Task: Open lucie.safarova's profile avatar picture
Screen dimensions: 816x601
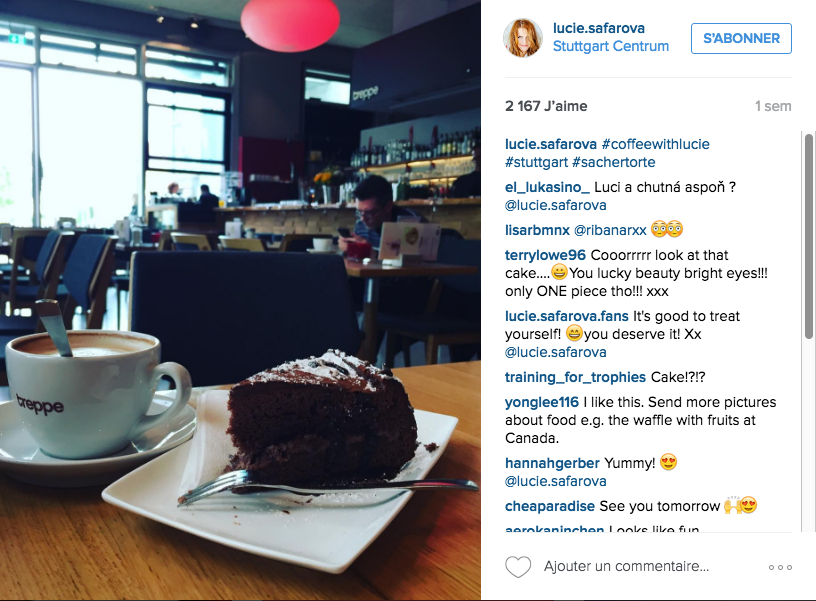Action: tap(522, 37)
